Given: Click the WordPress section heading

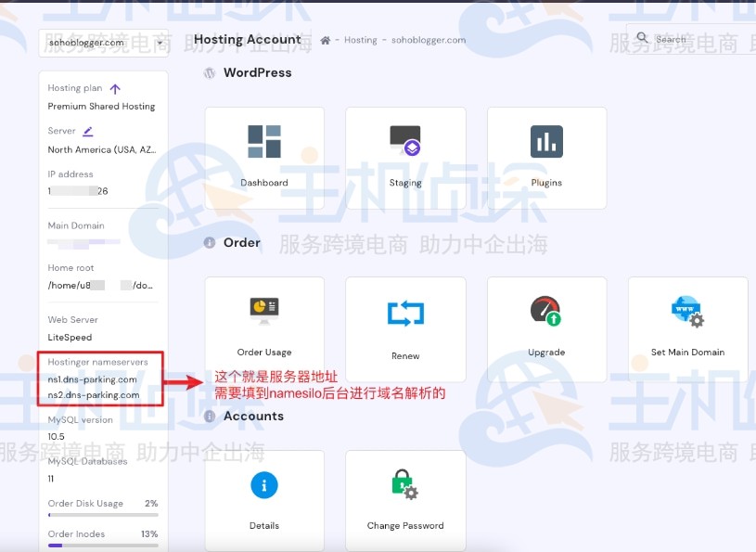Looking at the screenshot, I should click(x=258, y=72).
